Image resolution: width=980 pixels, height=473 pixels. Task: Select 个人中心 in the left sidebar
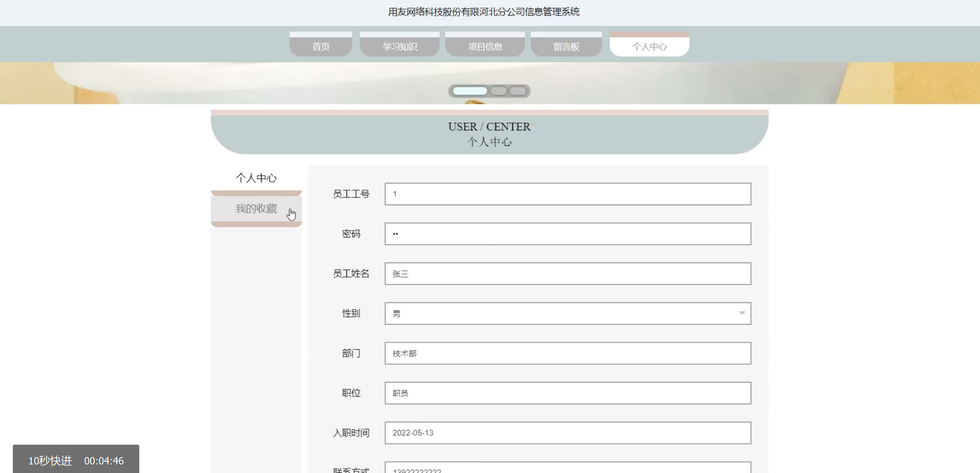pyautogui.click(x=256, y=178)
